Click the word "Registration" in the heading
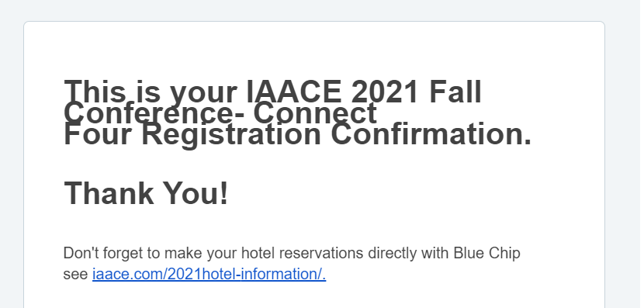644x308 pixels. (x=231, y=136)
